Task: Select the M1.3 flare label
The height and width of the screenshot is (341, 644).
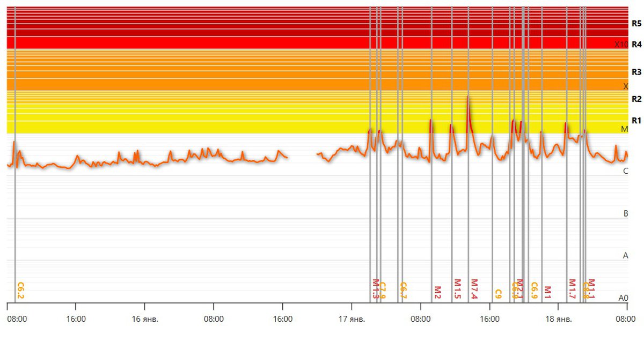Action: (x=376, y=289)
